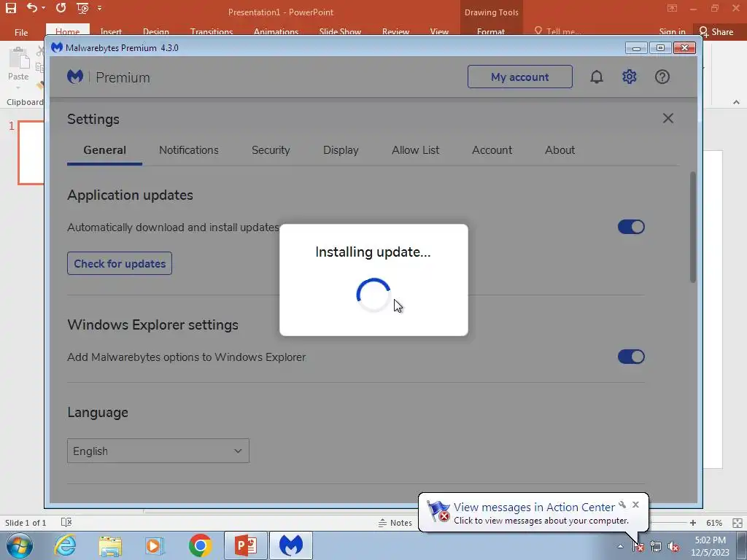747x560 pixels.
Task: Toggle Malwarebytes options in Windows Explorer
Action: click(x=631, y=357)
